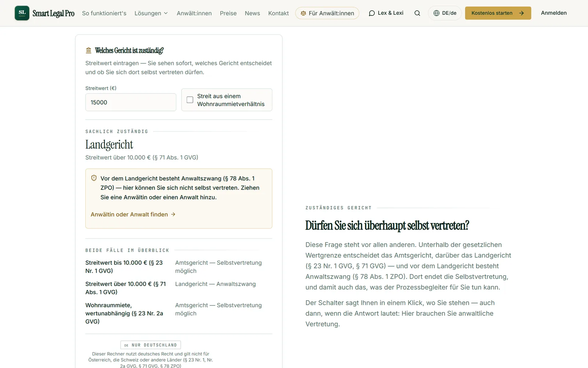Screen dimensions: 588x368
Task: Go to the Kontakt page
Action: (278, 13)
